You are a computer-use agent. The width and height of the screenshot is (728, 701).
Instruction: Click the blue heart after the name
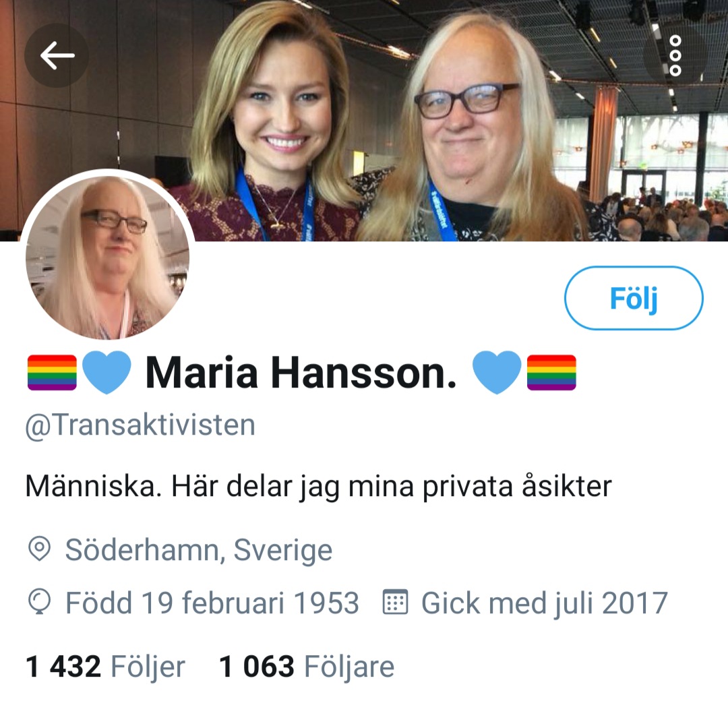click(x=497, y=372)
